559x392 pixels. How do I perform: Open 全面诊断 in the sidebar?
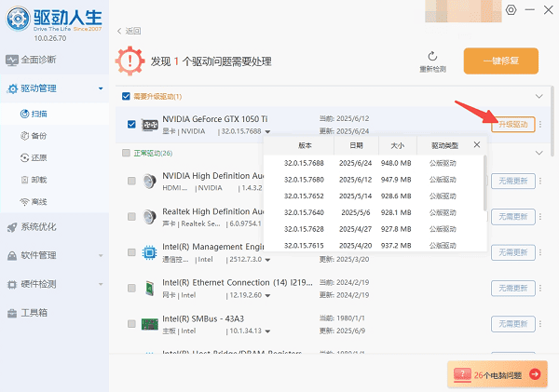pyautogui.click(x=37, y=62)
